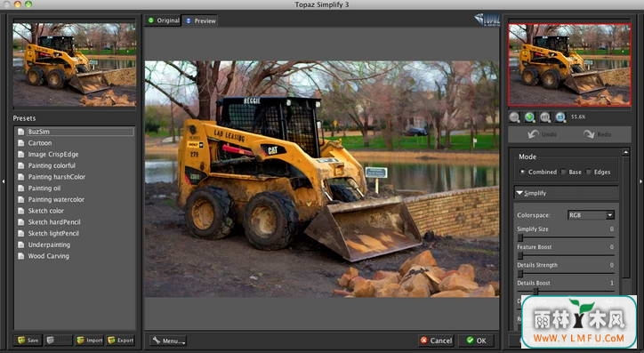This screenshot has height=353, width=644.
Task: Redo the last adjustment
Action: (x=598, y=134)
